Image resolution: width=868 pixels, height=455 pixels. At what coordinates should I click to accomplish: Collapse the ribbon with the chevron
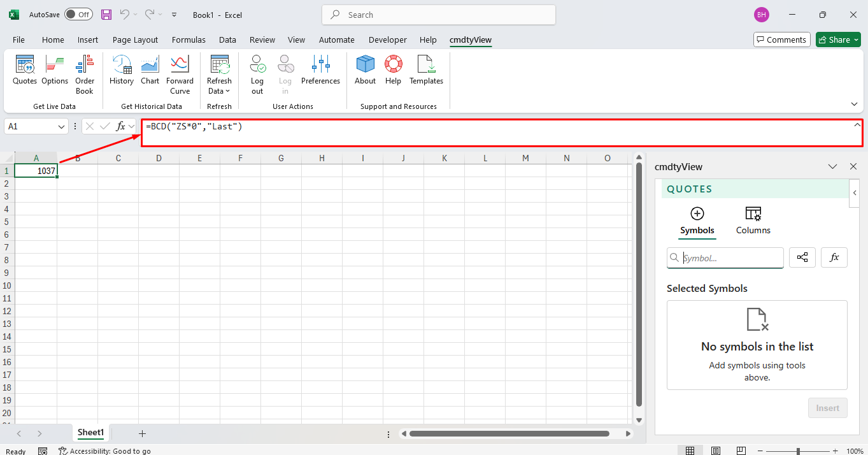click(x=854, y=104)
